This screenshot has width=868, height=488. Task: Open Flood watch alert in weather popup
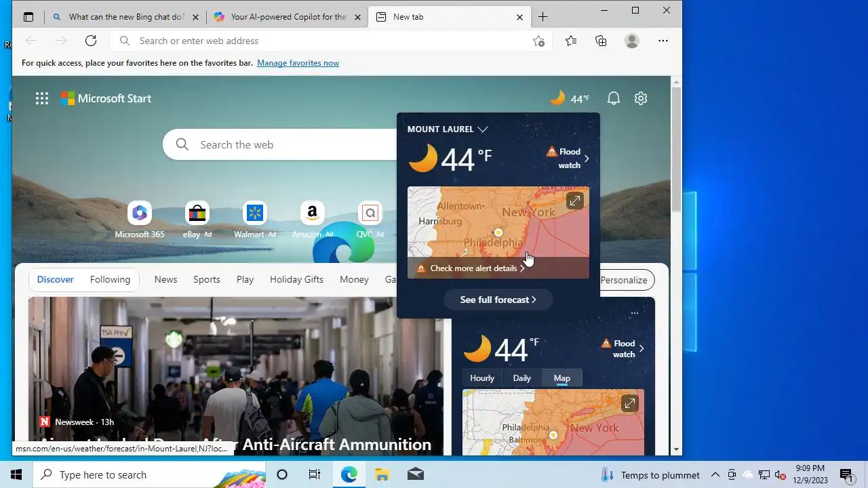pyautogui.click(x=568, y=159)
